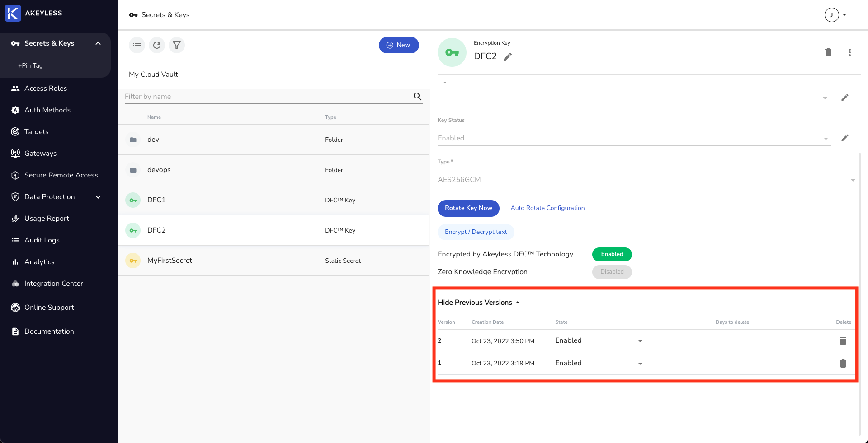The width and height of the screenshot is (868, 443).
Task: Open Audit Logs page
Action: pyautogui.click(x=42, y=240)
